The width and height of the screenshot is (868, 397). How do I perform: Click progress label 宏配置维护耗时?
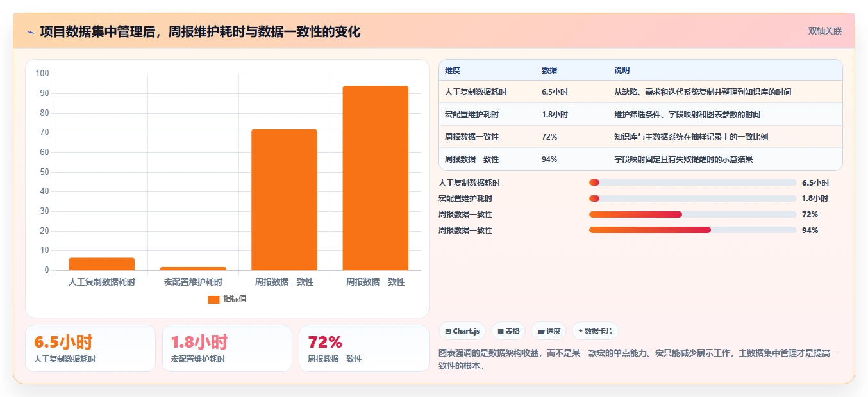pyautogui.click(x=465, y=199)
